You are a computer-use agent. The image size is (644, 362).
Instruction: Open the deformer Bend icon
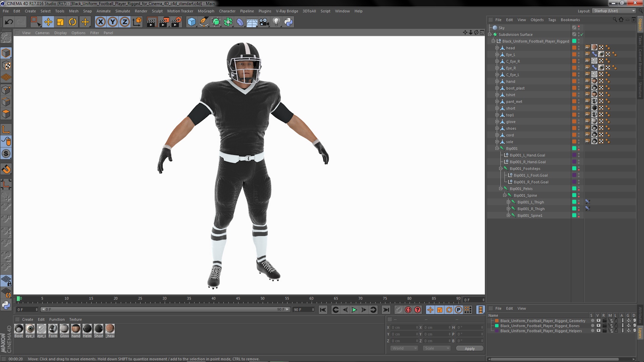(240, 22)
